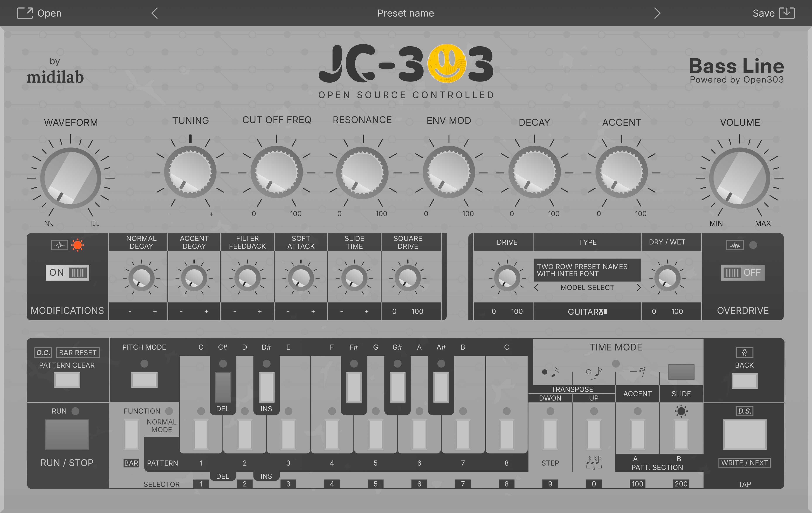Viewport: 812px width, 513px height.
Task: Click the Decay knob
Action: tap(535, 172)
